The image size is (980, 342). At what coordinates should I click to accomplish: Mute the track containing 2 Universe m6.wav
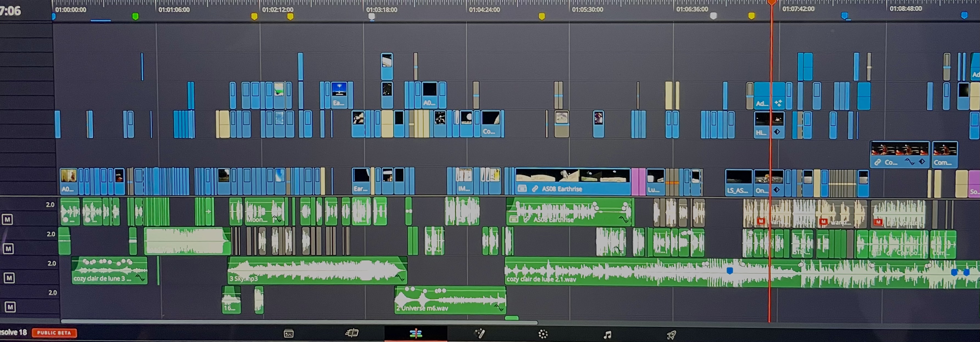10,307
